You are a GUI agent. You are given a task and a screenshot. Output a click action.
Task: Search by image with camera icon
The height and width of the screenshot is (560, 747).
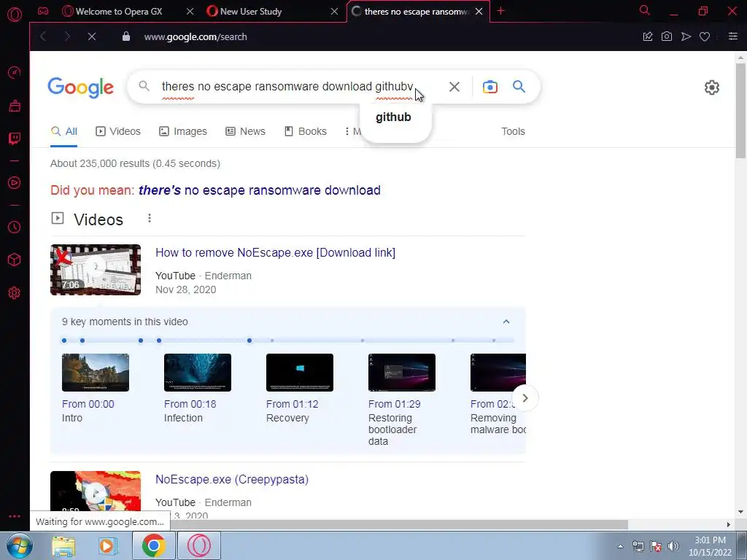[x=489, y=87]
